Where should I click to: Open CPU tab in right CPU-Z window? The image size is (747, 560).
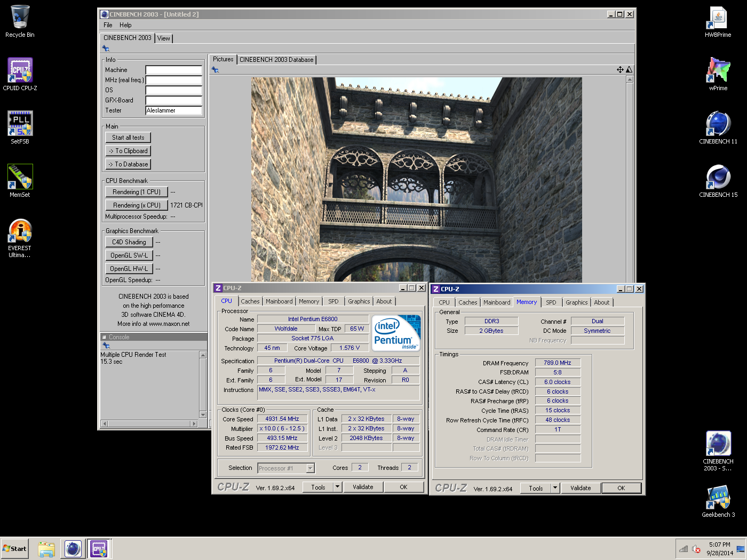(444, 302)
